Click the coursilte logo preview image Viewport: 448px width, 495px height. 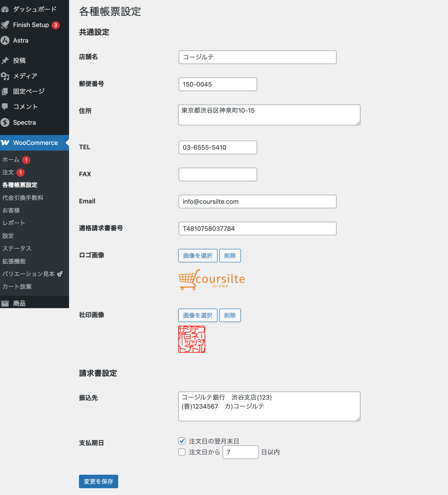[212, 280]
